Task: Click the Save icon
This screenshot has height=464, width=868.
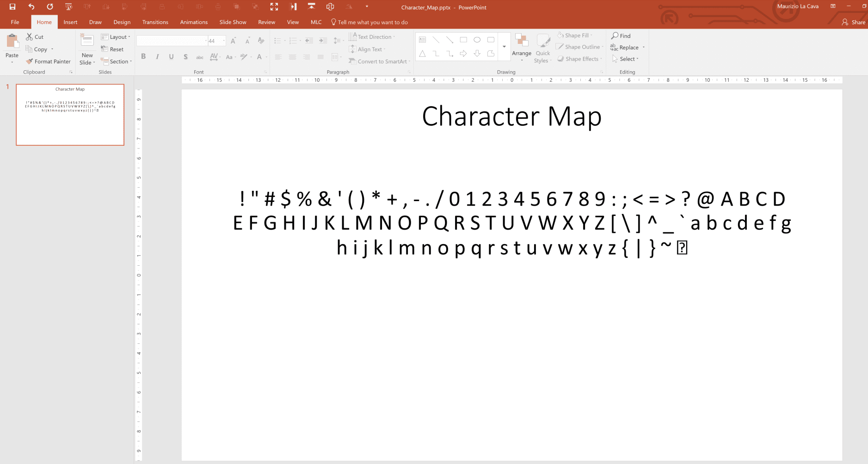Action: (12, 6)
